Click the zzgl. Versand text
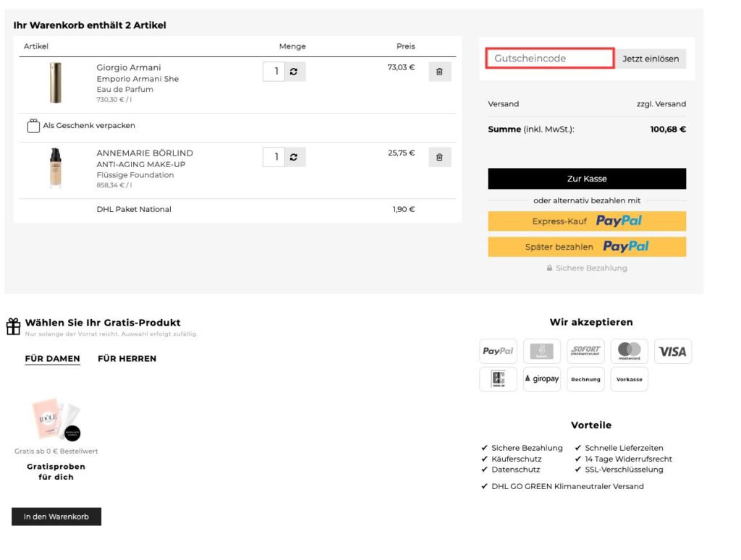The width and height of the screenshot is (741, 560). click(x=661, y=104)
